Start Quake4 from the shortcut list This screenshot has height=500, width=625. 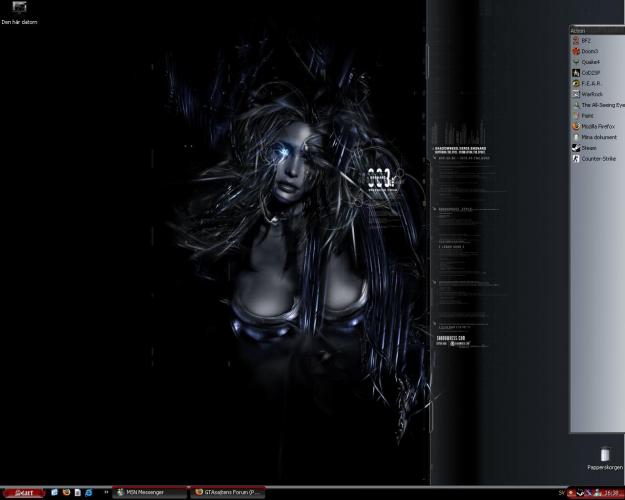pyautogui.click(x=588, y=62)
